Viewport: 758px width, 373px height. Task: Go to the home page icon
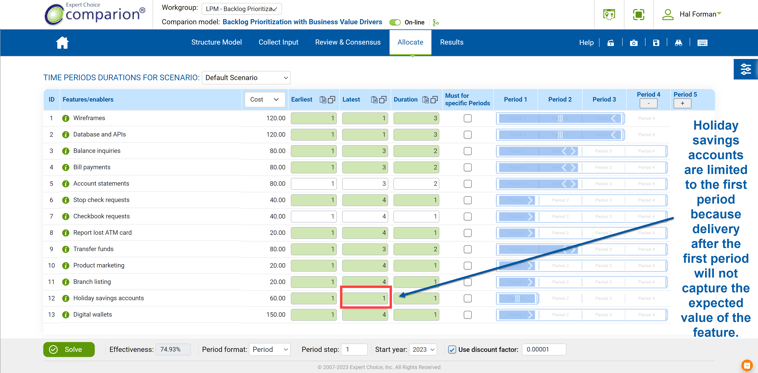coord(62,43)
